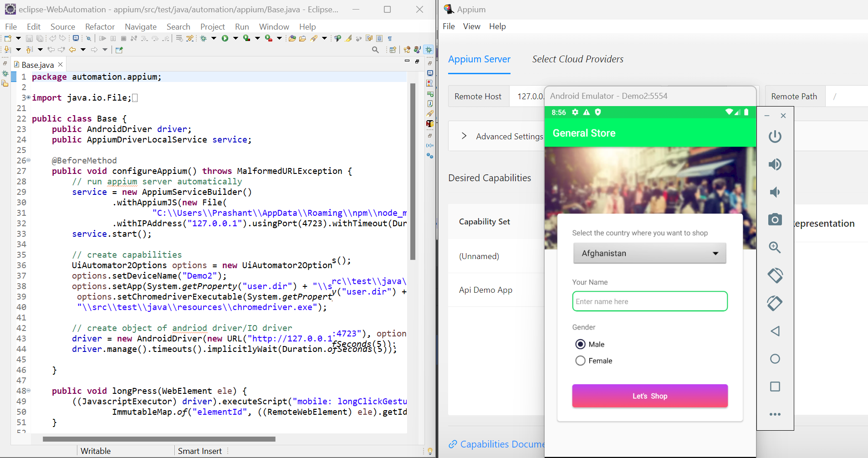This screenshot has height=458, width=868.
Task: Click the emulator Overview square button
Action: pyautogui.click(x=775, y=387)
